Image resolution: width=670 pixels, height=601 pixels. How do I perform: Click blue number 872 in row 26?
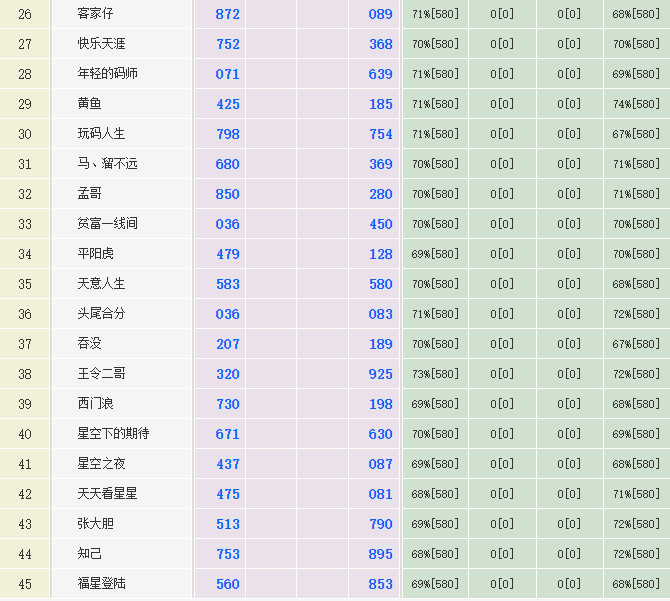tap(228, 14)
